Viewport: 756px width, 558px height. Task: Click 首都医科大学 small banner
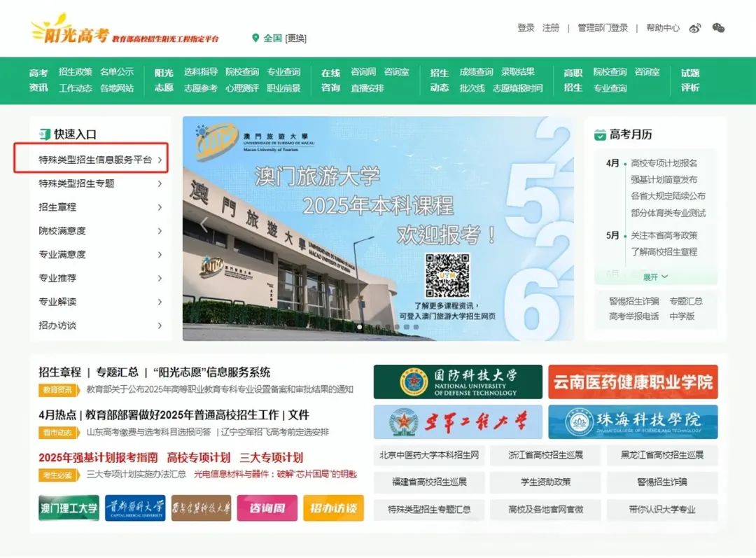pos(135,508)
